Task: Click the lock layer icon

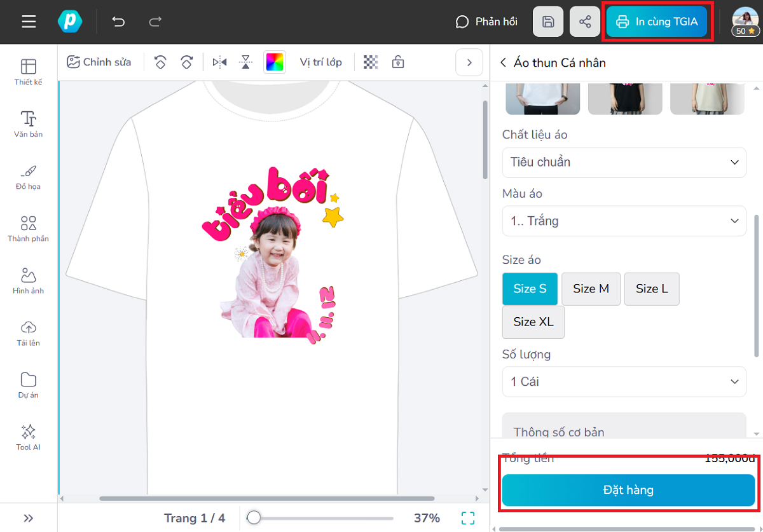Action: pyautogui.click(x=398, y=62)
